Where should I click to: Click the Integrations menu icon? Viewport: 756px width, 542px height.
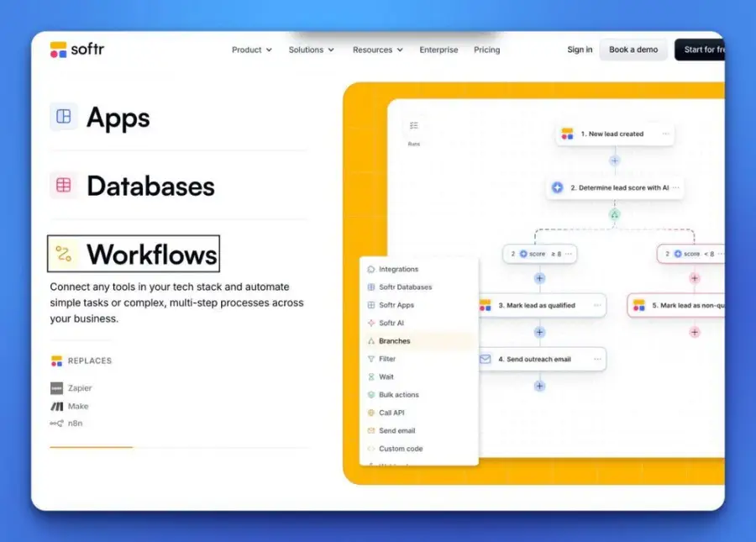pos(370,269)
